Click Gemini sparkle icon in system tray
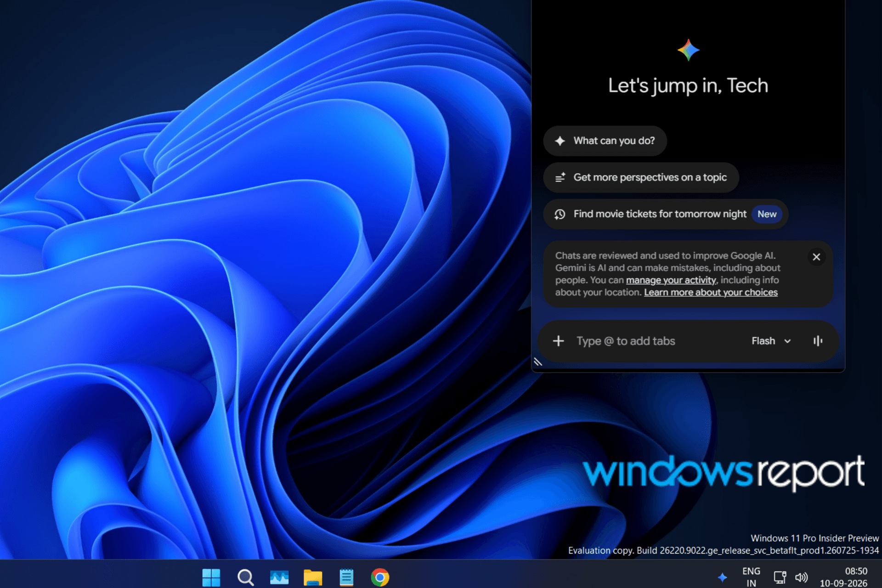The image size is (882, 588). [x=722, y=577]
